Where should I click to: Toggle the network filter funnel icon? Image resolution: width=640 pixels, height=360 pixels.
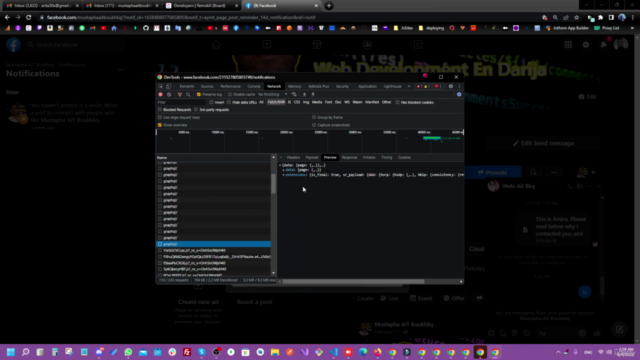click(180, 94)
